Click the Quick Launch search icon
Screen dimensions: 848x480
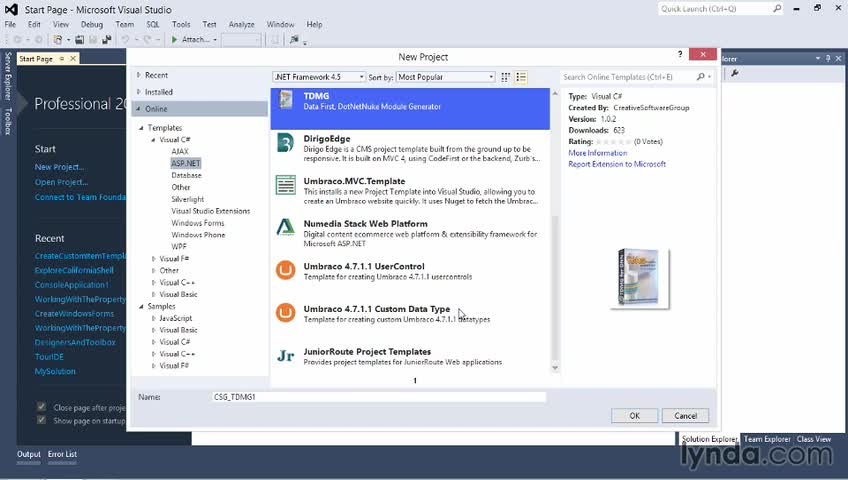point(777,9)
